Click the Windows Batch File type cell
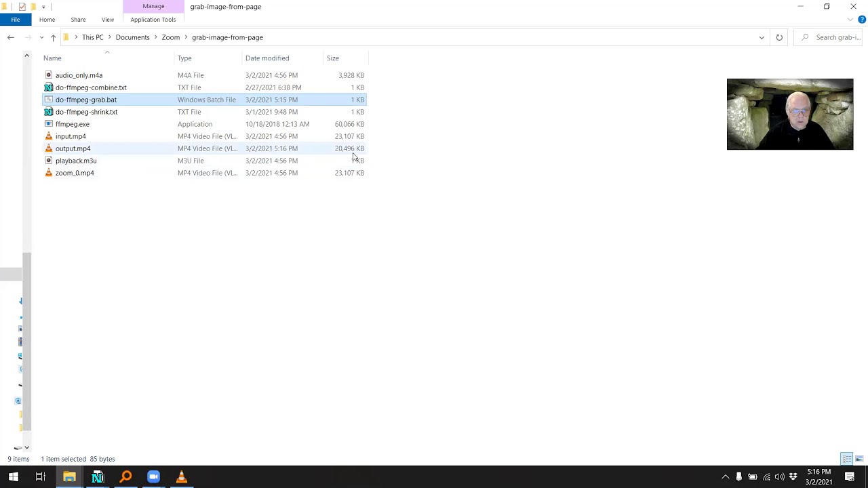The width and height of the screenshot is (868, 488). pyautogui.click(x=207, y=100)
